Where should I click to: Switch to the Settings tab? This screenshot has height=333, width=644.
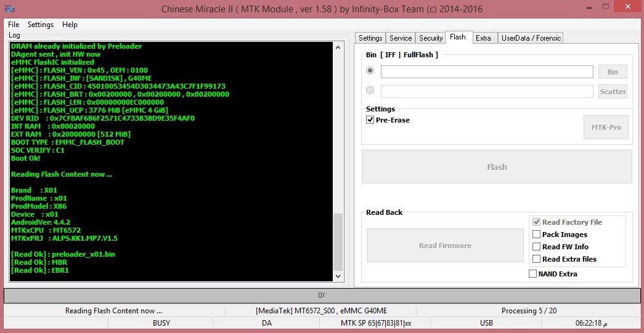click(370, 38)
